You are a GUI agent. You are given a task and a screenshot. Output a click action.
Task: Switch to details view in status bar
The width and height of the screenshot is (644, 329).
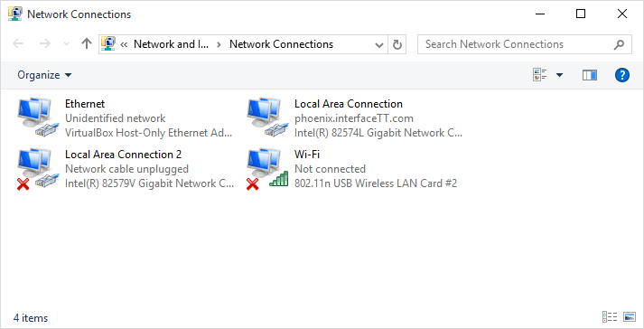[x=610, y=316]
